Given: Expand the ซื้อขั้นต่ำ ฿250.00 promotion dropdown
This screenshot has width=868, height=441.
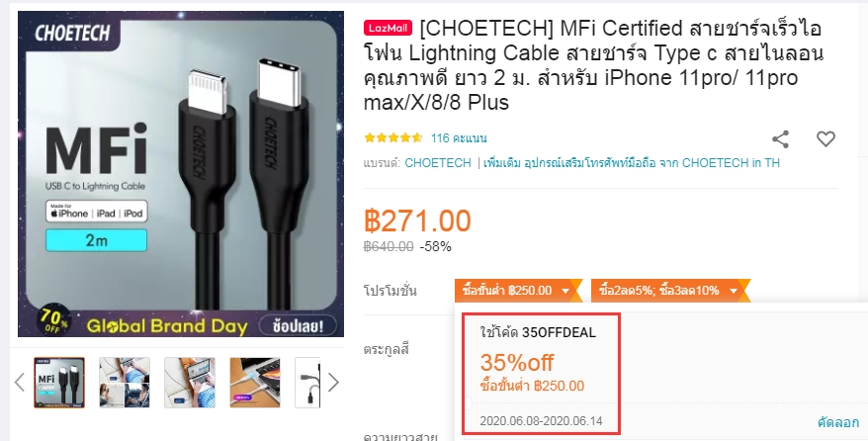Looking at the screenshot, I should 515,291.
